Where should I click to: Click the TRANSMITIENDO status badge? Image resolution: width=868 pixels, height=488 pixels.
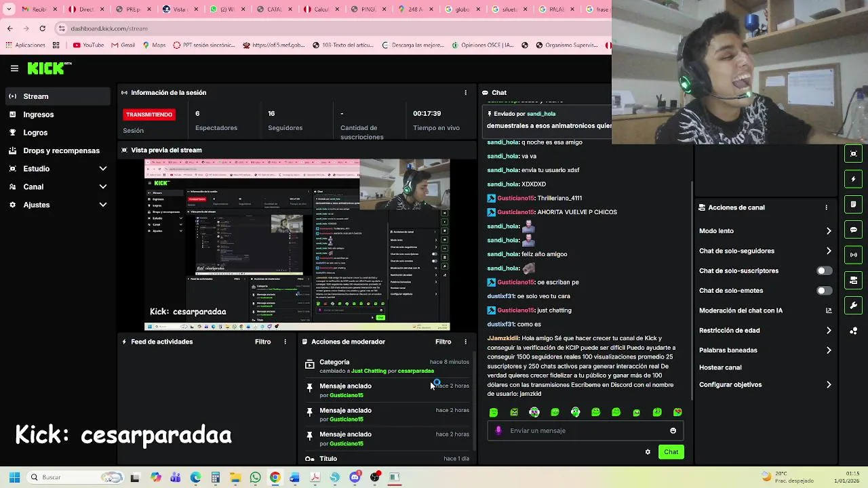pos(149,115)
